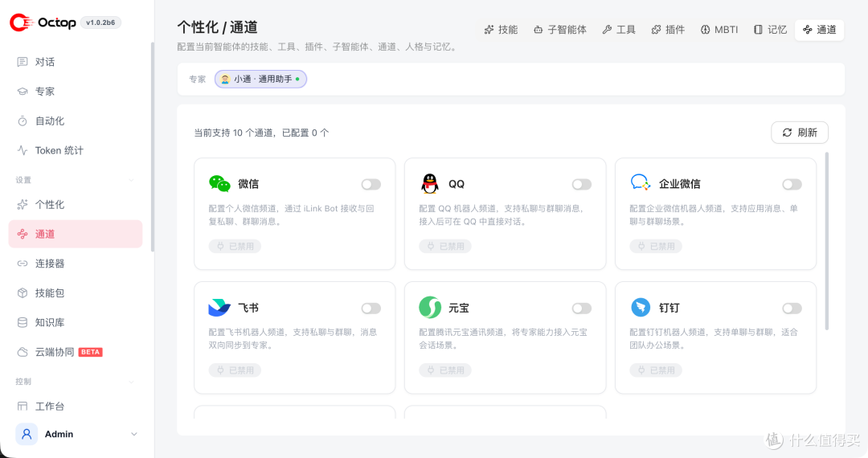Click 已禁用 status under 元宝
This screenshot has width=868, height=458.
coord(445,370)
